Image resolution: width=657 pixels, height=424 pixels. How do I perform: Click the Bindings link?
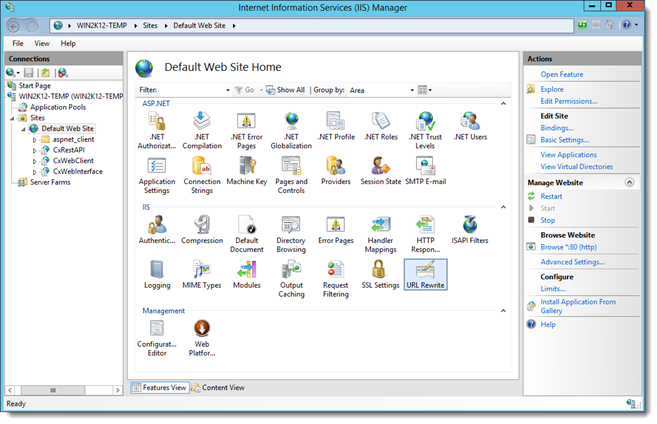pos(556,128)
